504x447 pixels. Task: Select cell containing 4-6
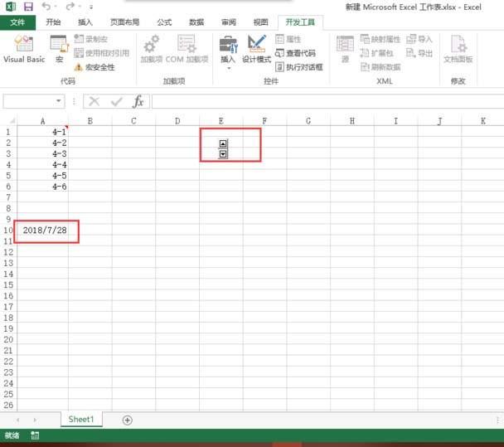click(x=43, y=187)
